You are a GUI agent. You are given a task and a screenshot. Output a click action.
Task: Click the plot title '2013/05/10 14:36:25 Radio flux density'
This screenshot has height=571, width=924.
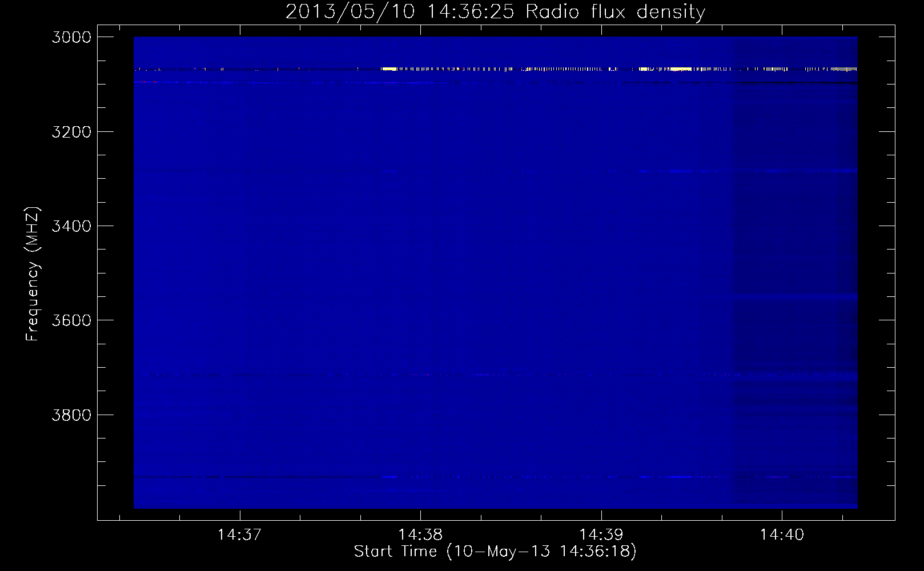click(495, 11)
